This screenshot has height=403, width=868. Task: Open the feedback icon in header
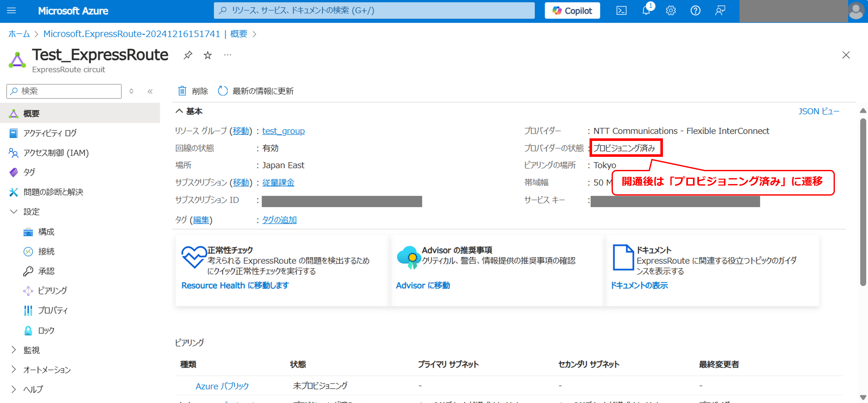click(x=720, y=11)
